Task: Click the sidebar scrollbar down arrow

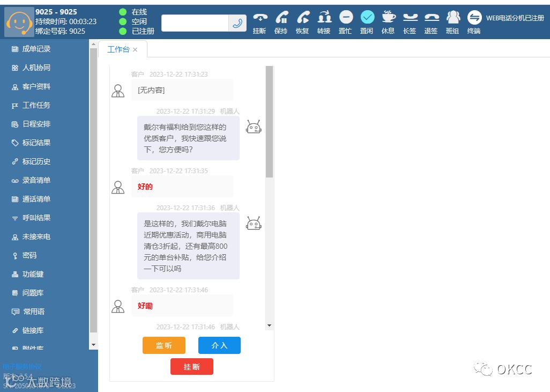Action: (x=93, y=345)
